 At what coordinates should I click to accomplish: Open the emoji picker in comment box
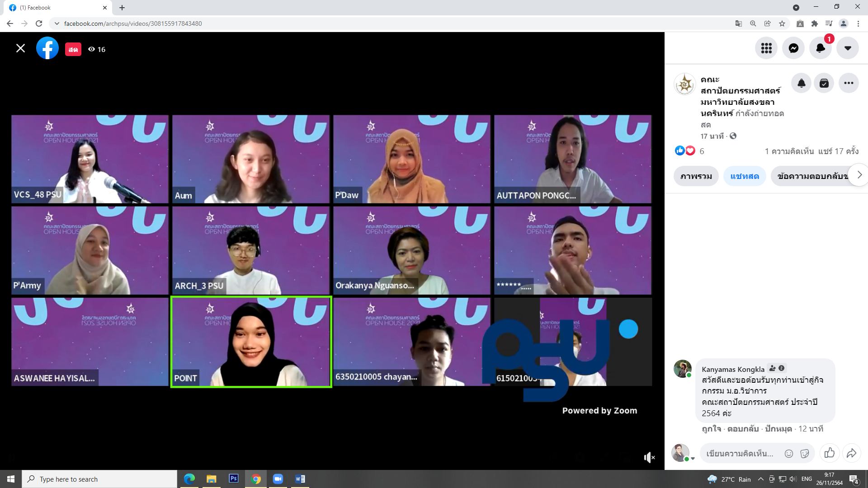[x=789, y=454]
